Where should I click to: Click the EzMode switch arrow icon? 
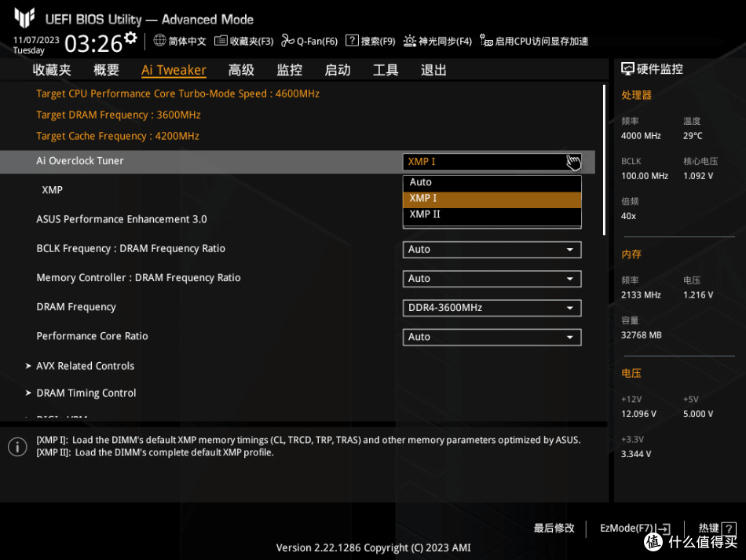pos(664,529)
